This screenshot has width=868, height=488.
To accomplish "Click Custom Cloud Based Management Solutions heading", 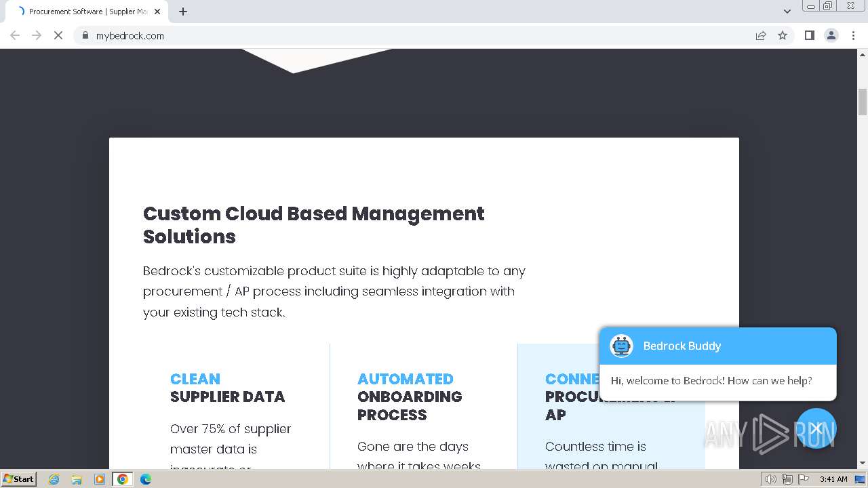I will pyautogui.click(x=314, y=225).
